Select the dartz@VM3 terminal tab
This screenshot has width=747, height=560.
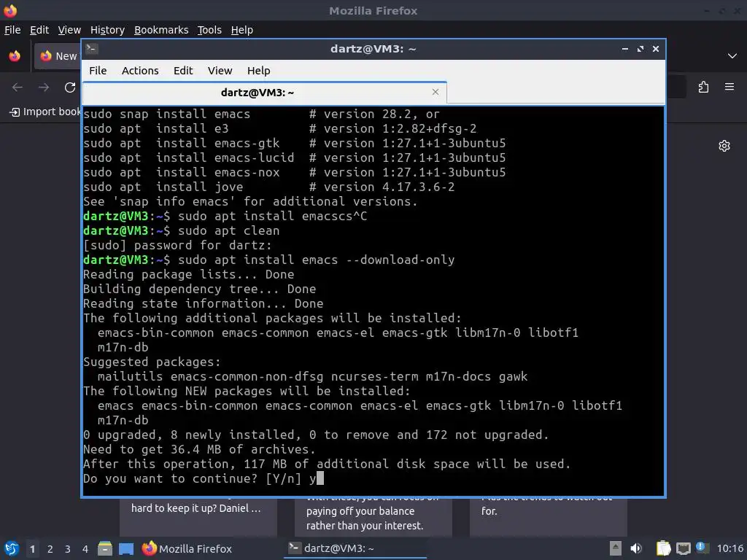(x=264, y=93)
